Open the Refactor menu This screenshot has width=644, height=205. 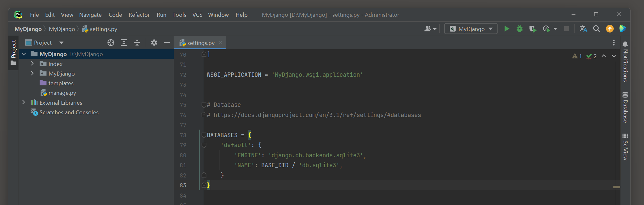click(139, 15)
